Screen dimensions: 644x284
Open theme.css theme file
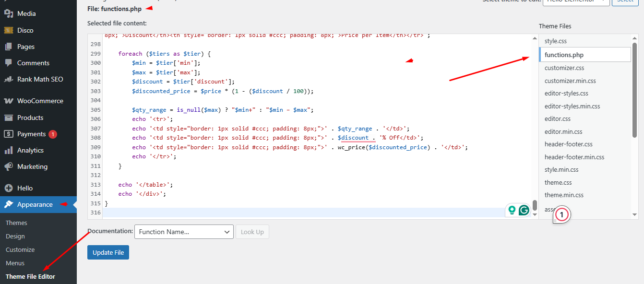point(558,182)
